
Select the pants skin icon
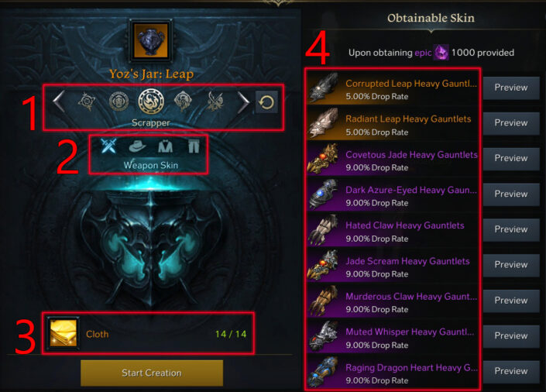coord(194,146)
